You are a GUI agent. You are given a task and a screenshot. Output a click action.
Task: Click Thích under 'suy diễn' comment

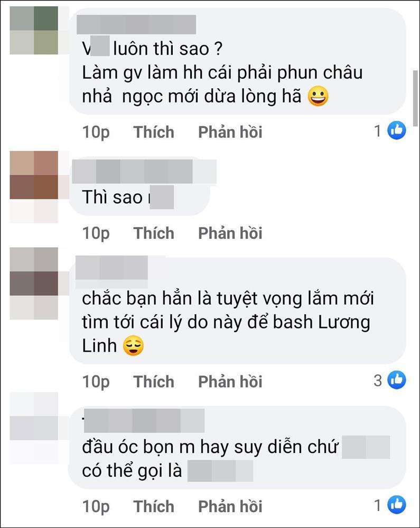154,506
